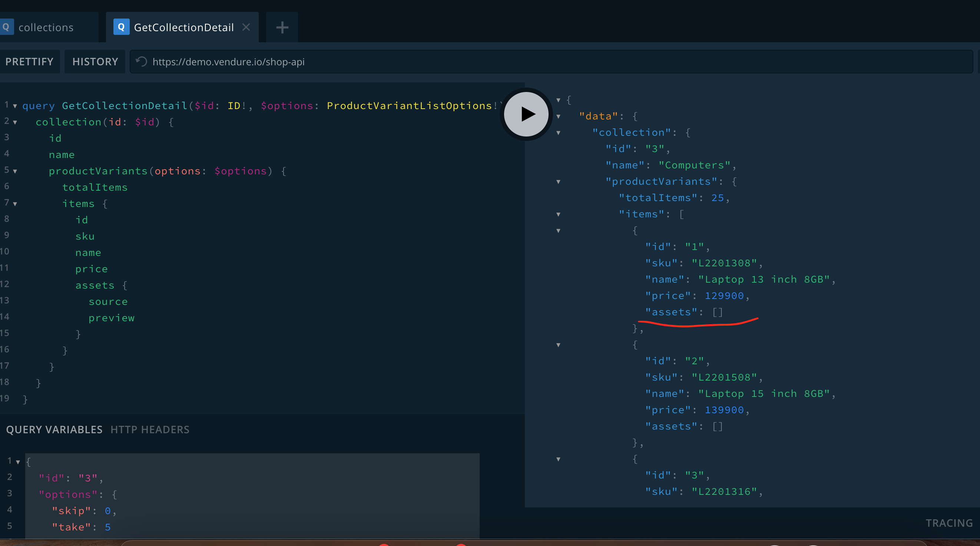
Task: Open the HTTP HEADERS panel
Action: 149,430
